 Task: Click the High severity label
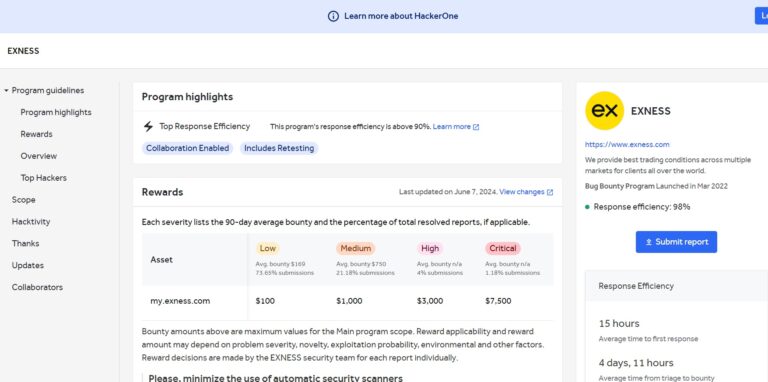coord(430,248)
